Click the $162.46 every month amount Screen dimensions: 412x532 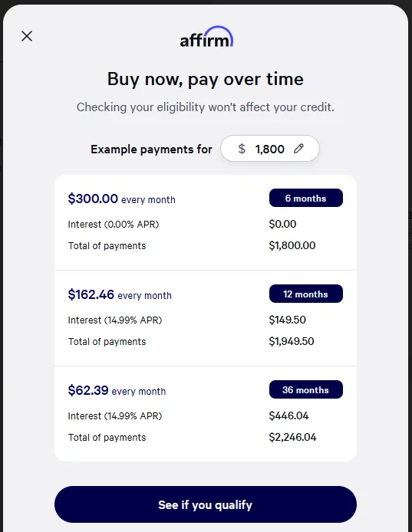coord(120,294)
